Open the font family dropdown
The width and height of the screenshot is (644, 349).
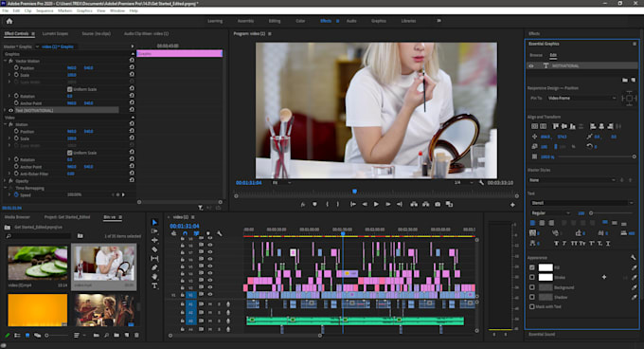582,203
